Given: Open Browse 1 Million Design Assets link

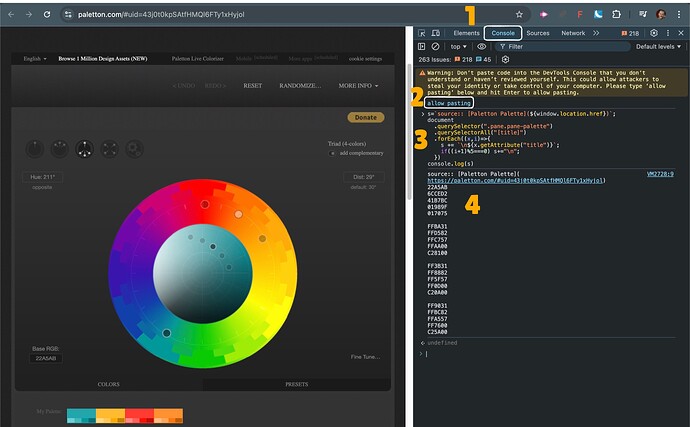Looking at the screenshot, I should click(x=103, y=59).
